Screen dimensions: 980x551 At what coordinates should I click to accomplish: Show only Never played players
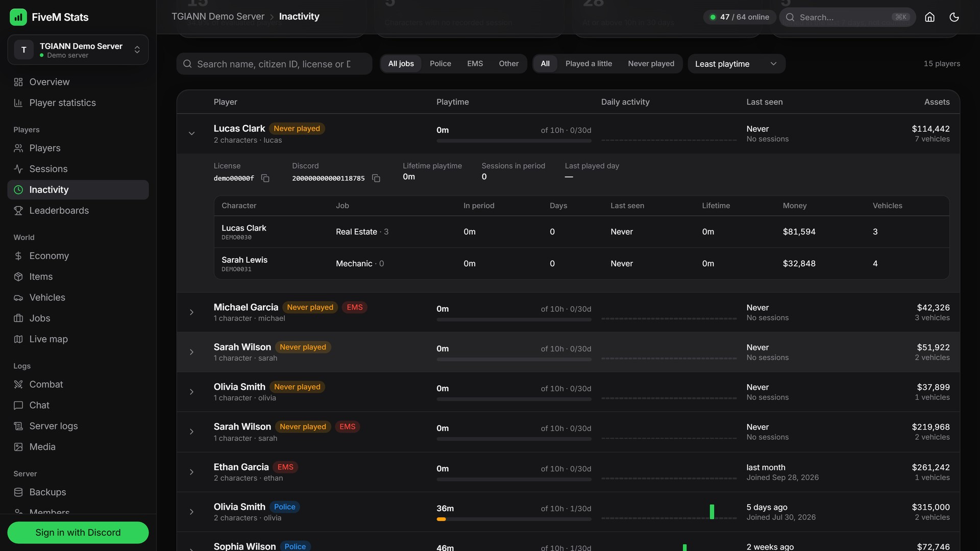point(651,64)
